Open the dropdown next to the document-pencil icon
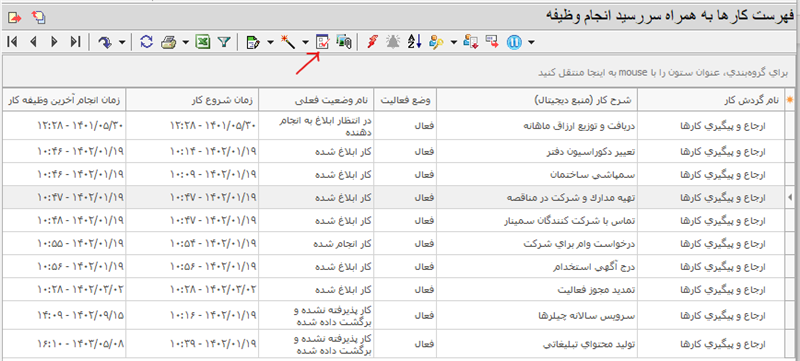800x361 pixels. click(270, 42)
